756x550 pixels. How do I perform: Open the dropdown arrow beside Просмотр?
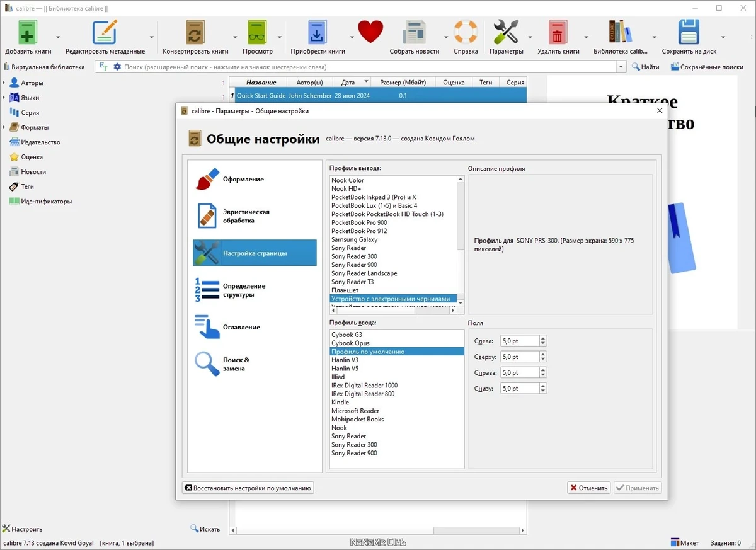pyautogui.click(x=280, y=37)
